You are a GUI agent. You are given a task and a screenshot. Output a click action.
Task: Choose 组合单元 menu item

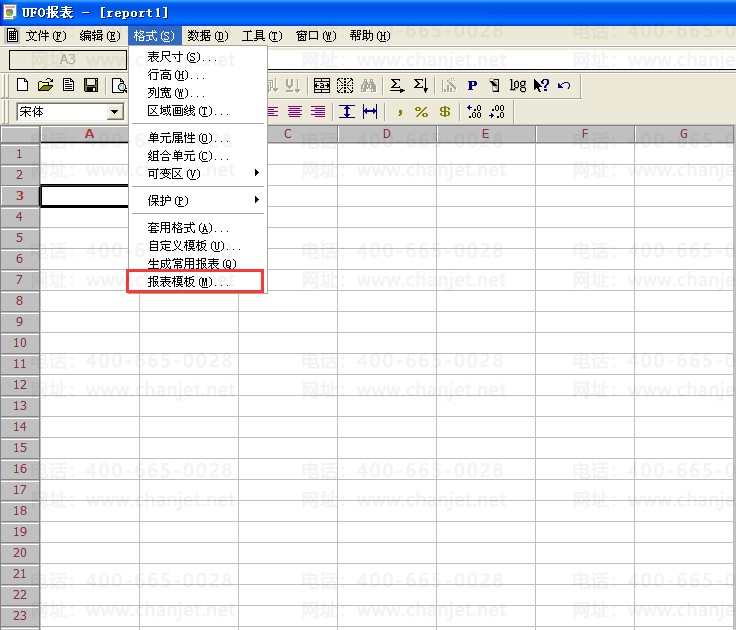(x=197, y=155)
